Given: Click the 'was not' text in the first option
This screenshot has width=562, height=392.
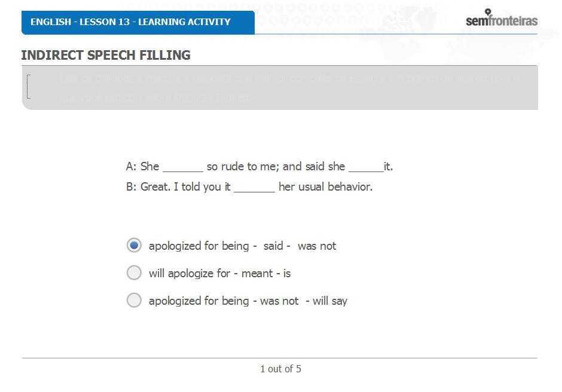Looking at the screenshot, I should click(x=317, y=246).
